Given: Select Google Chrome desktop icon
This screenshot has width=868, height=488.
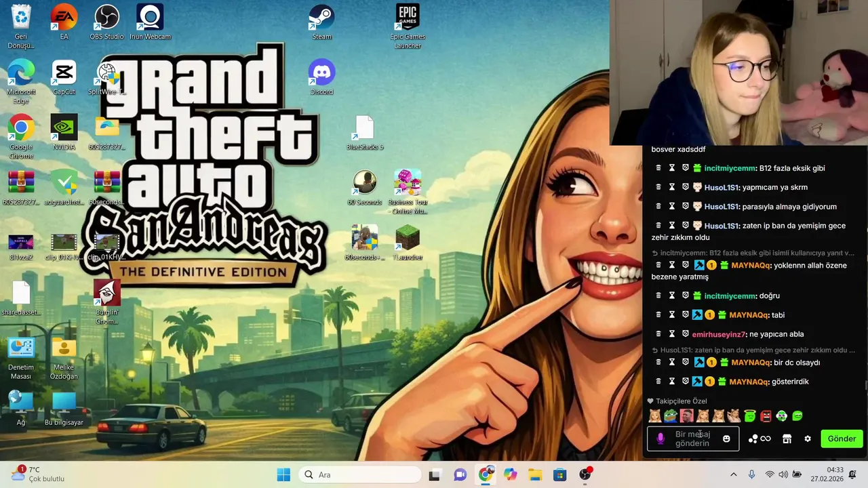Looking at the screenshot, I should point(21,136).
